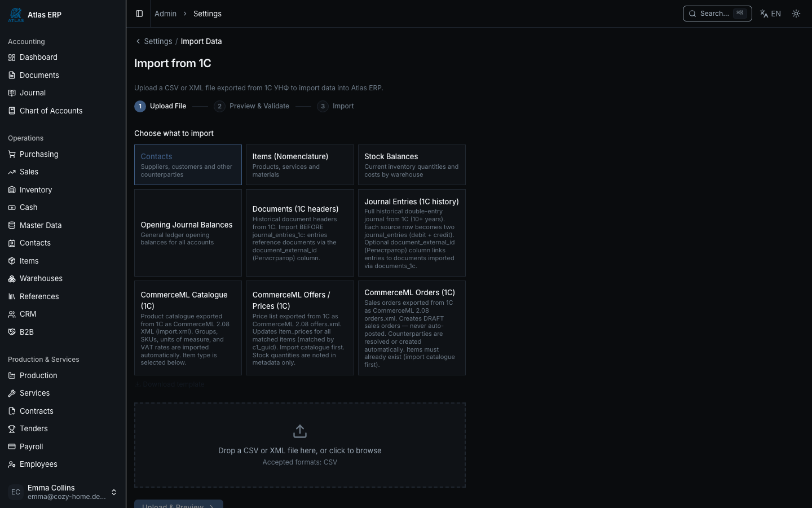Choose the CommerceML Orders (1C) card
This screenshot has width=812, height=508.
[412, 328]
